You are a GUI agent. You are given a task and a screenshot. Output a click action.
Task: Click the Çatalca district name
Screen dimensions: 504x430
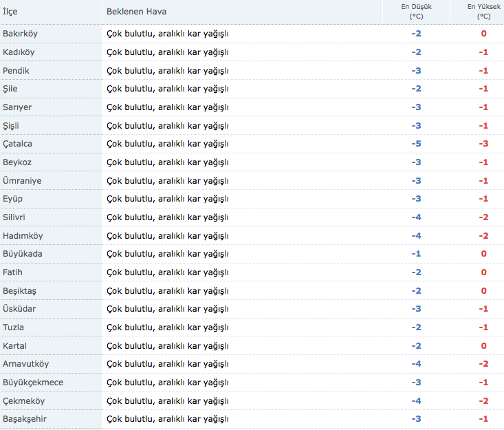[17, 144]
